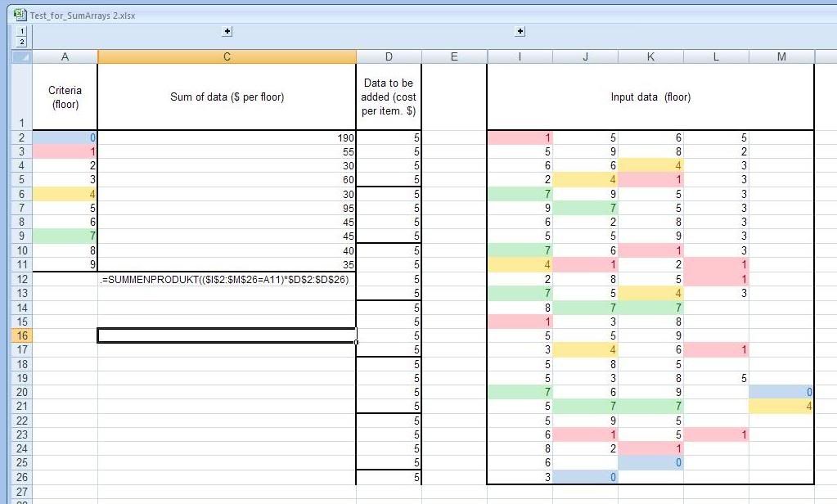The height and width of the screenshot is (504, 837).
Task: Click the yellow cell with 4 in M21
Action: click(x=781, y=407)
